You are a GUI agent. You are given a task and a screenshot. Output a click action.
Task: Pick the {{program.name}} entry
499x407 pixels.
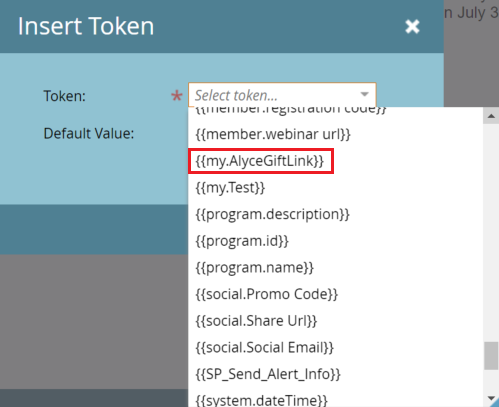tap(335, 268)
